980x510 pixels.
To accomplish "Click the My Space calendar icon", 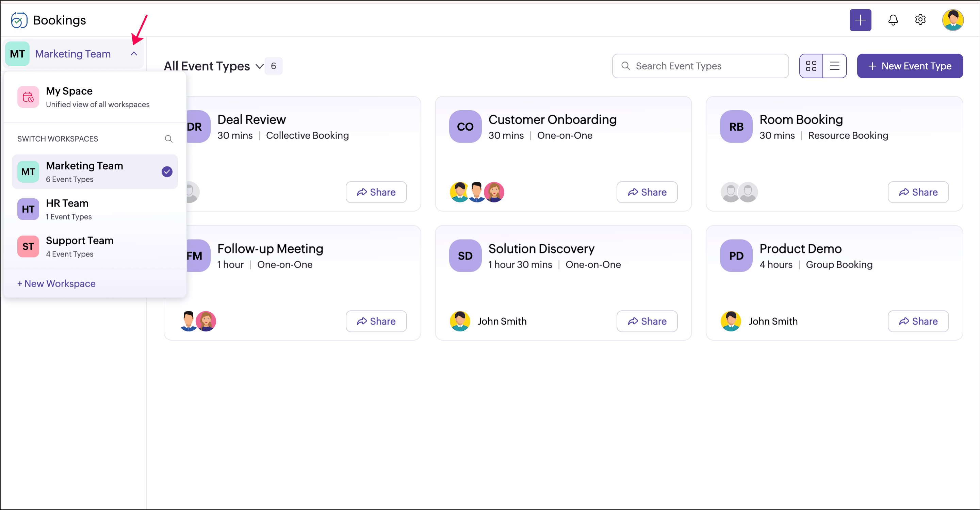I will coord(28,97).
